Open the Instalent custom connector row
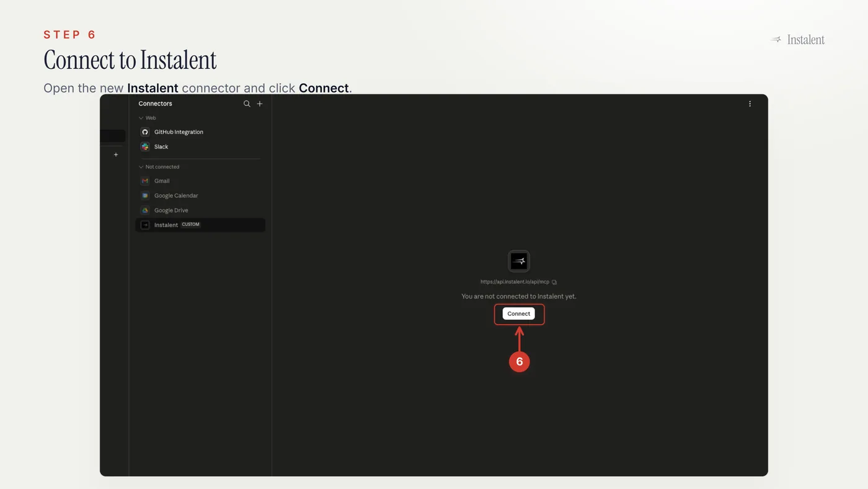 click(200, 225)
